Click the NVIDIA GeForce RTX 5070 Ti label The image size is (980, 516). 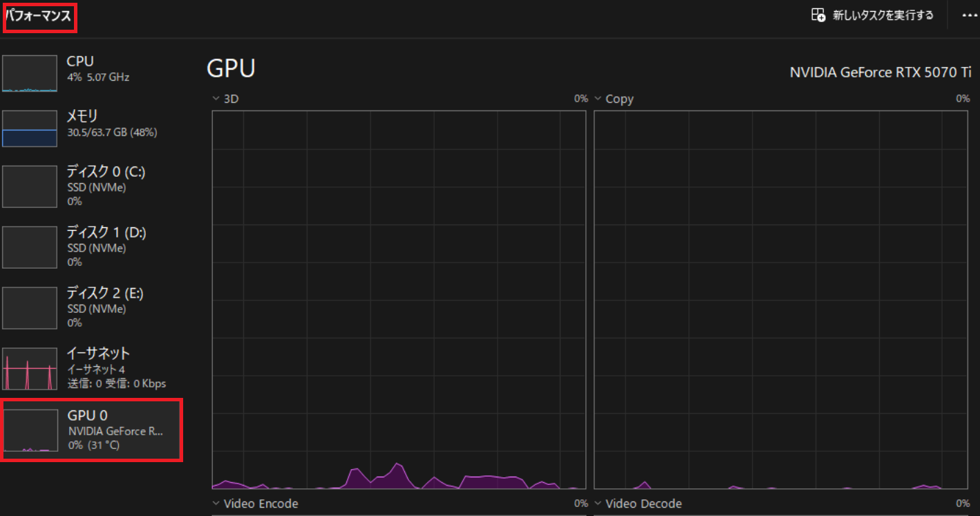point(880,73)
